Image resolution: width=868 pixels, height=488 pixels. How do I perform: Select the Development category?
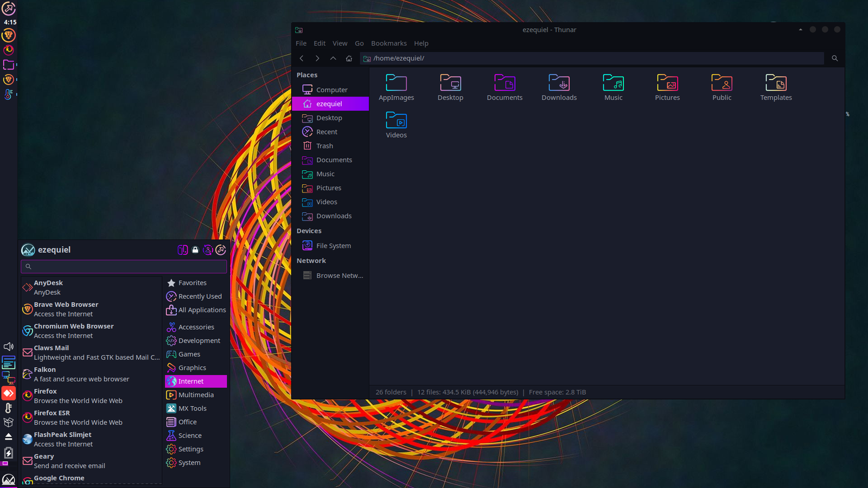[196, 341]
